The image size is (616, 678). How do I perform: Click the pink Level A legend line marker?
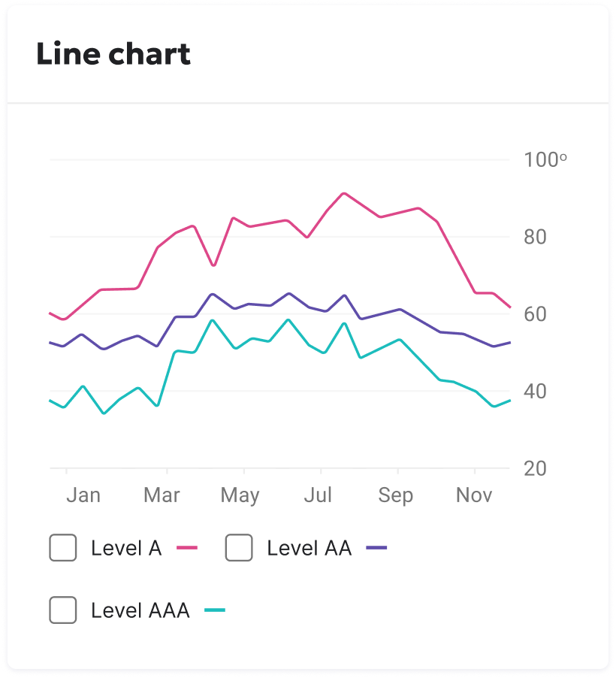(x=188, y=548)
